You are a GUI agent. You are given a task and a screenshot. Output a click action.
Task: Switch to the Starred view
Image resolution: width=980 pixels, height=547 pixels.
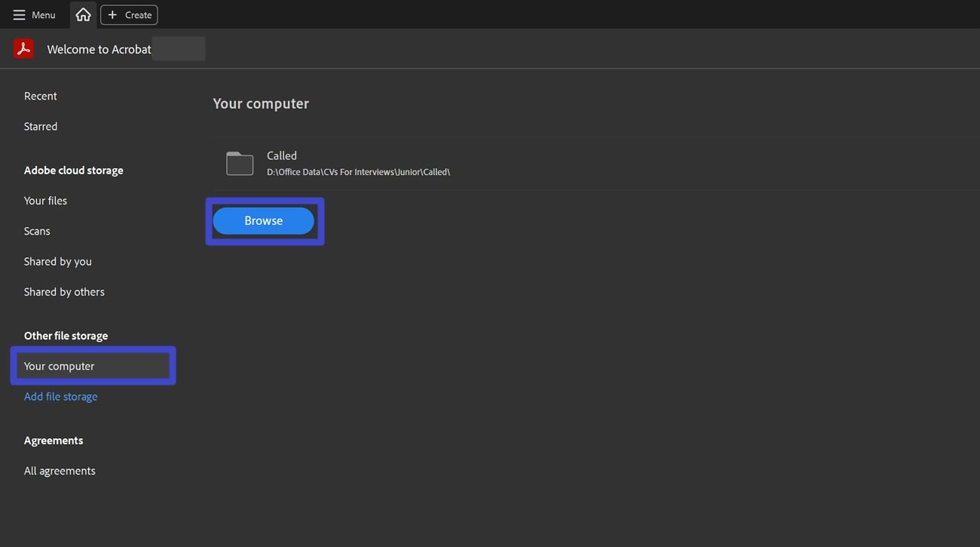[x=40, y=126]
